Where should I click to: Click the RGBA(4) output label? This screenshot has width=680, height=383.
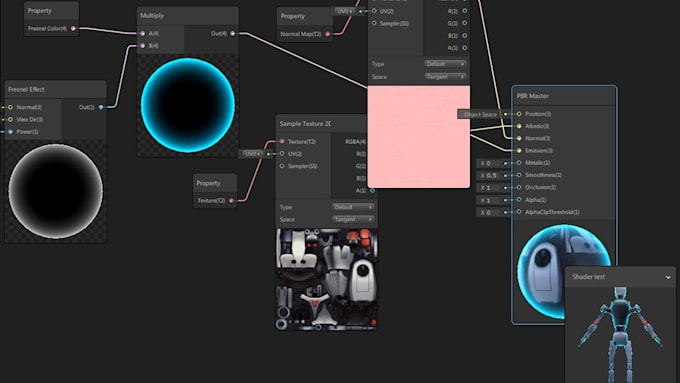(355, 141)
